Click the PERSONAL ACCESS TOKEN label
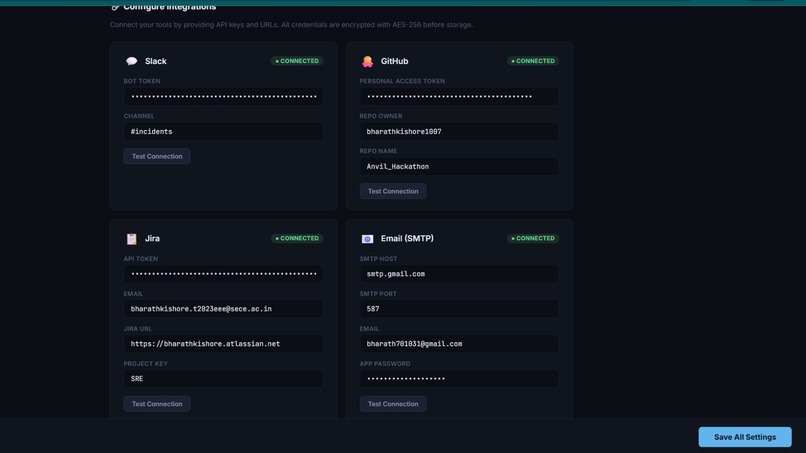Screen dimensions: 806x453 (402, 81)
